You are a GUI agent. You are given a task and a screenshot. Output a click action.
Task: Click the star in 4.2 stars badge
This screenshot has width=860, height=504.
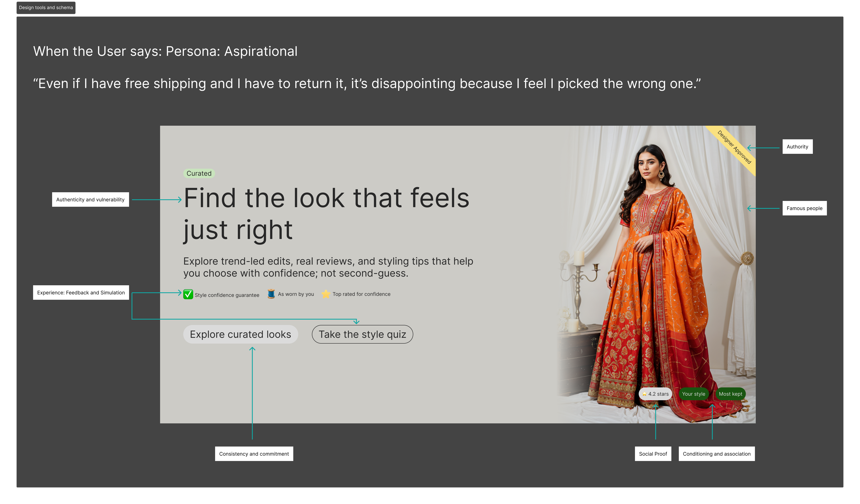point(644,394)
